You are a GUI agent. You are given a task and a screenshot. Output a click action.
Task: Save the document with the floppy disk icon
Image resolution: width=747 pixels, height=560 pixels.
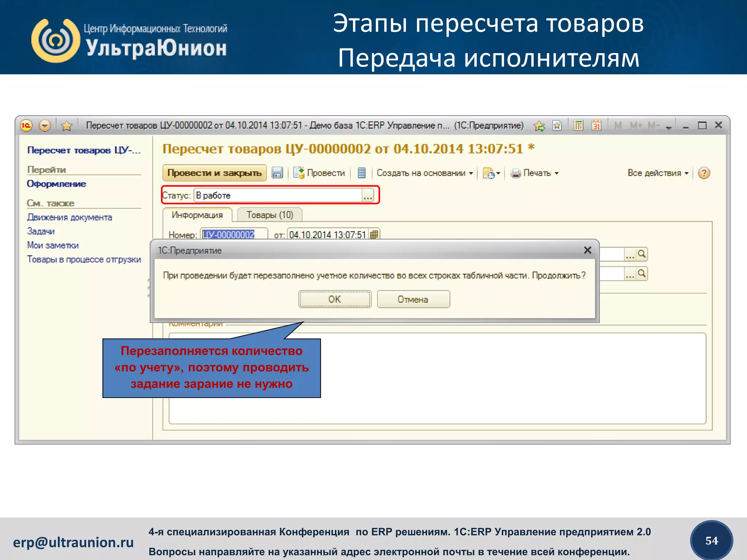click(x=277, y=173)
